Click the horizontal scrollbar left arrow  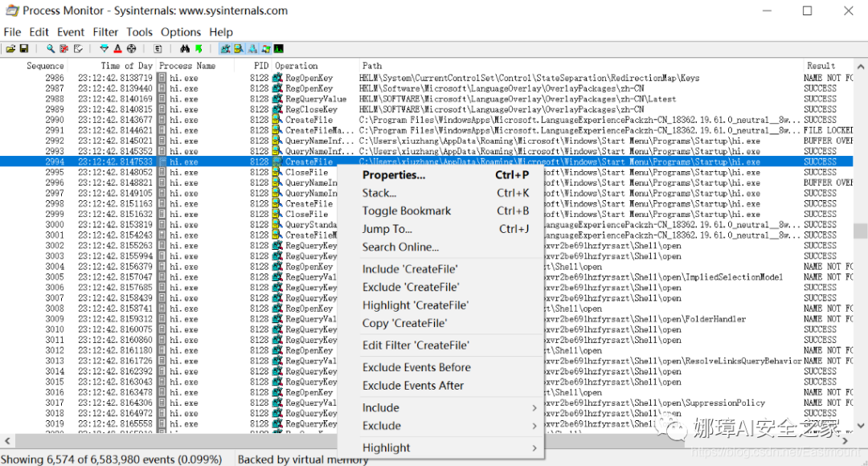[7, 441]
